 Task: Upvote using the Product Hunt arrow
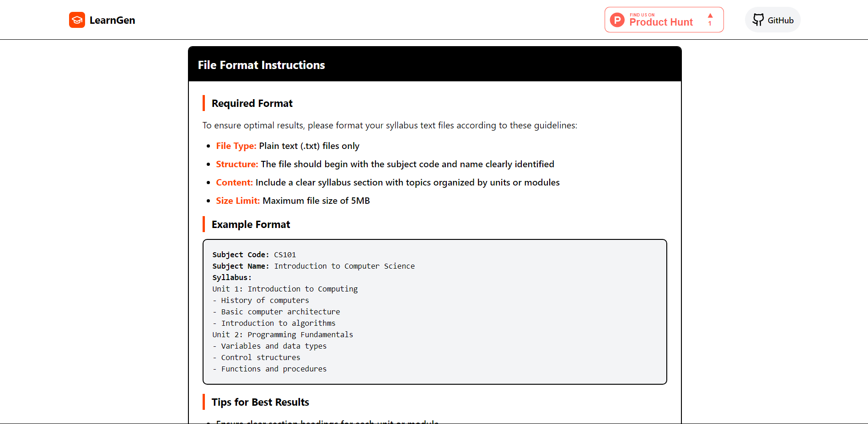click(710, 19)
